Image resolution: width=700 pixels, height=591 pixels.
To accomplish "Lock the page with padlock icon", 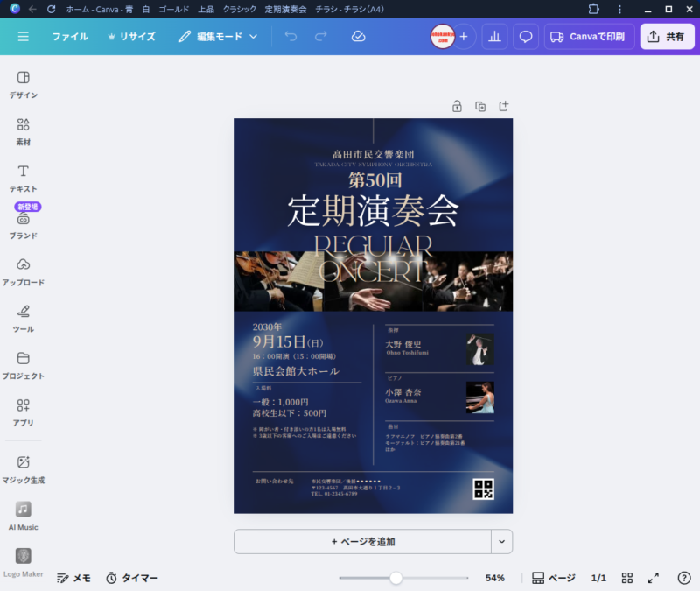I will pyautogui.click(x=457, y=106).
